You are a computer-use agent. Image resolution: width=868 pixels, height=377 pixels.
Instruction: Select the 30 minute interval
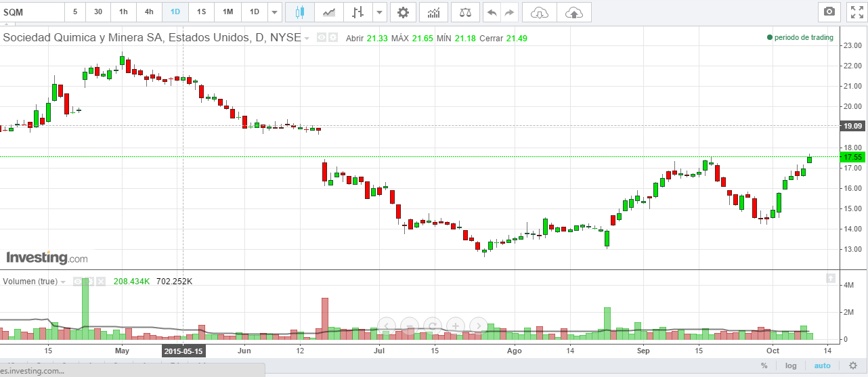coord(98,12)
